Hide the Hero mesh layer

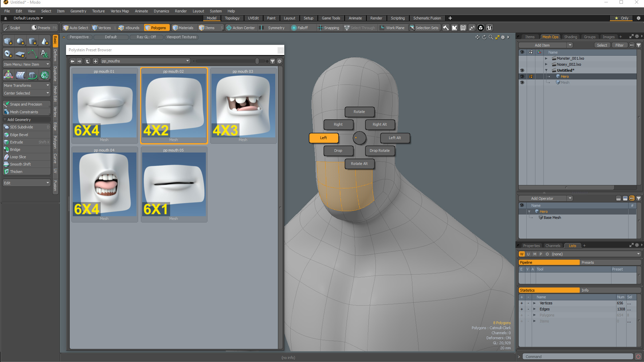click(522, 76)
